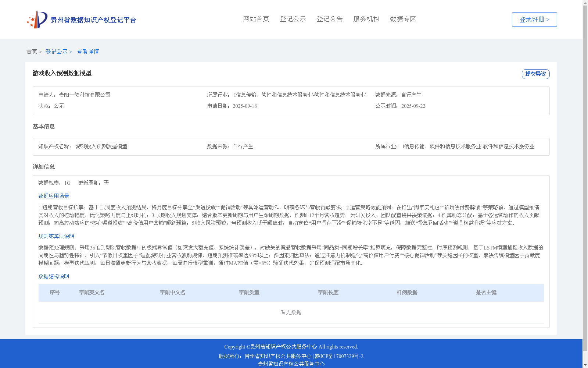Screen dimensions: 588x368
Task: Click the page vertical scrollbar
Action: 585,178
